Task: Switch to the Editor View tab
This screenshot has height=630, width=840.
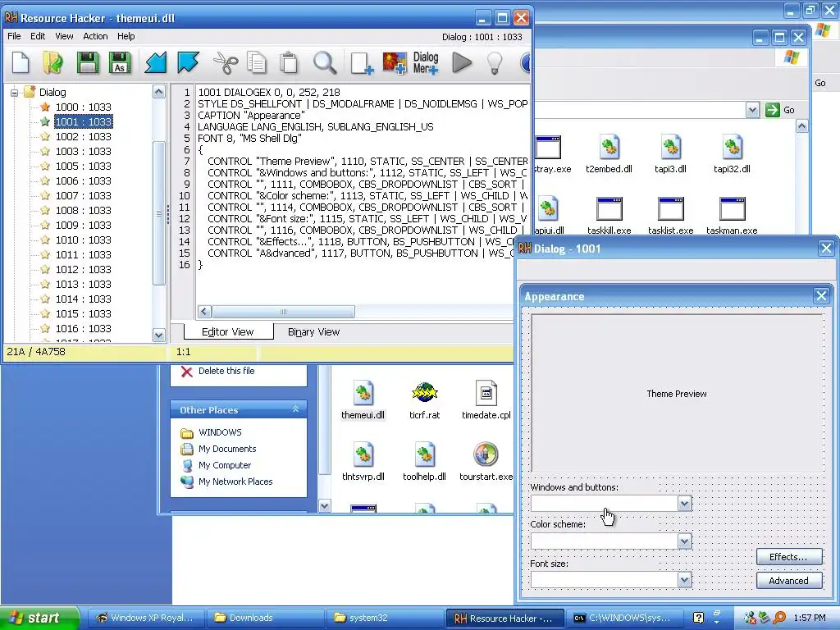Action: coord(228,331)
